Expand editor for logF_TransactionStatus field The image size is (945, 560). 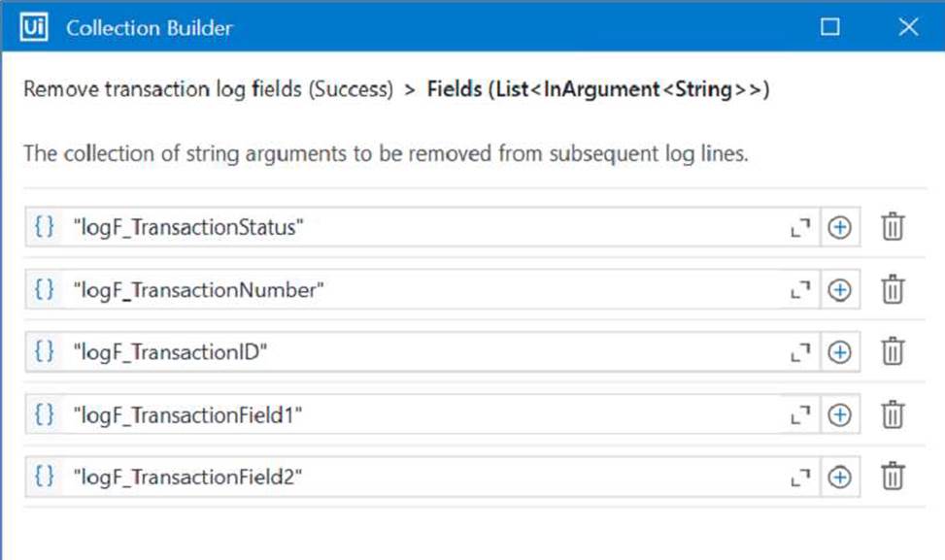coord(800,228)
